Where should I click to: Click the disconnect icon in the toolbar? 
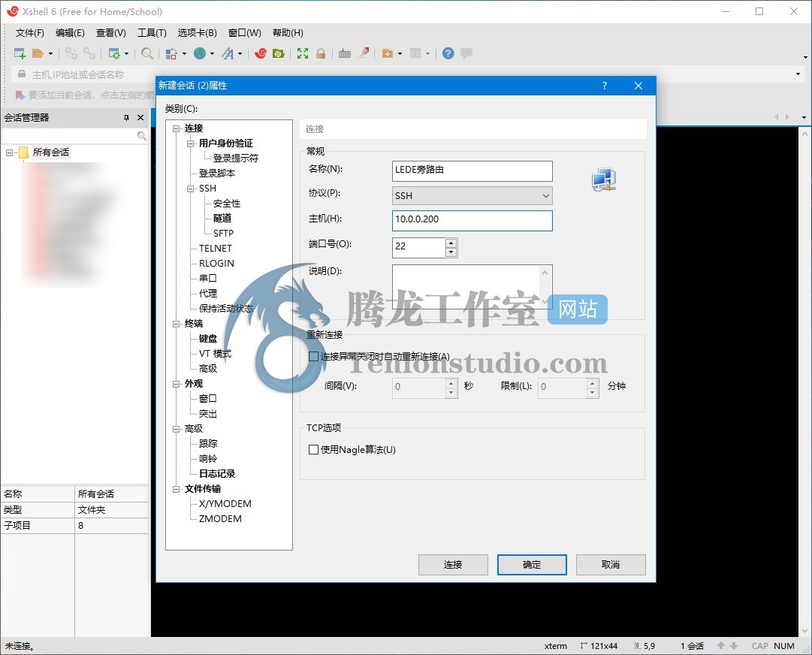pos(71,53)
